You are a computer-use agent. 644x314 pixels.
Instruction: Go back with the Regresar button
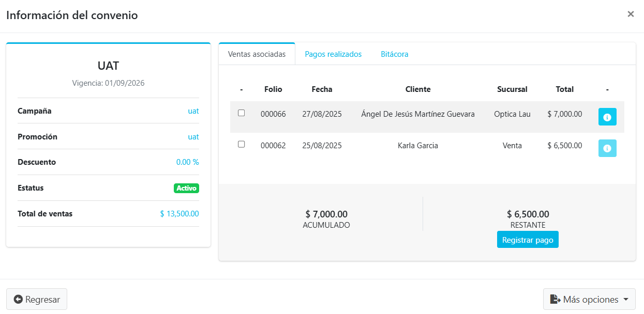pyautogui.click(x=37, y=300)
